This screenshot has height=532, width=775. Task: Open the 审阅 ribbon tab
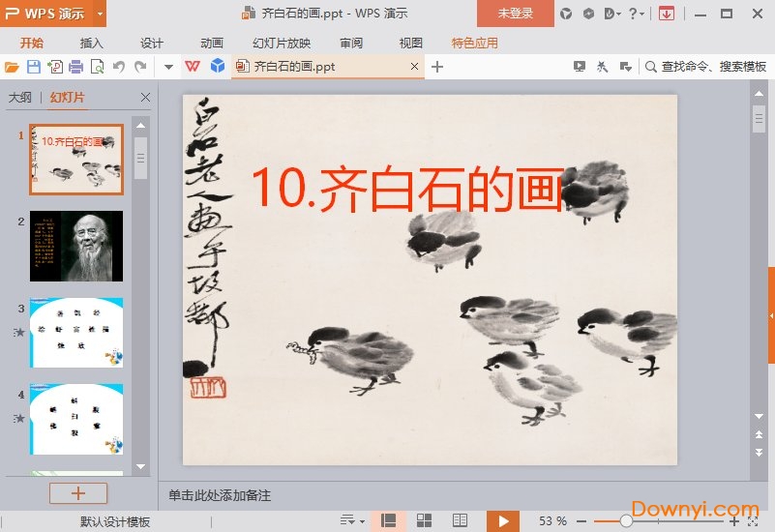[351, 43]
